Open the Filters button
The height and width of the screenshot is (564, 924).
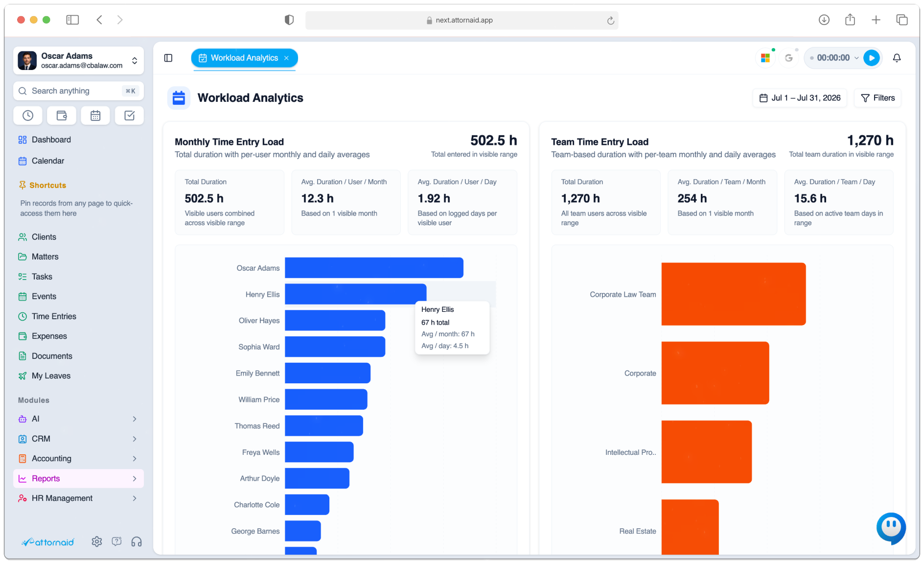click(878, 98)
